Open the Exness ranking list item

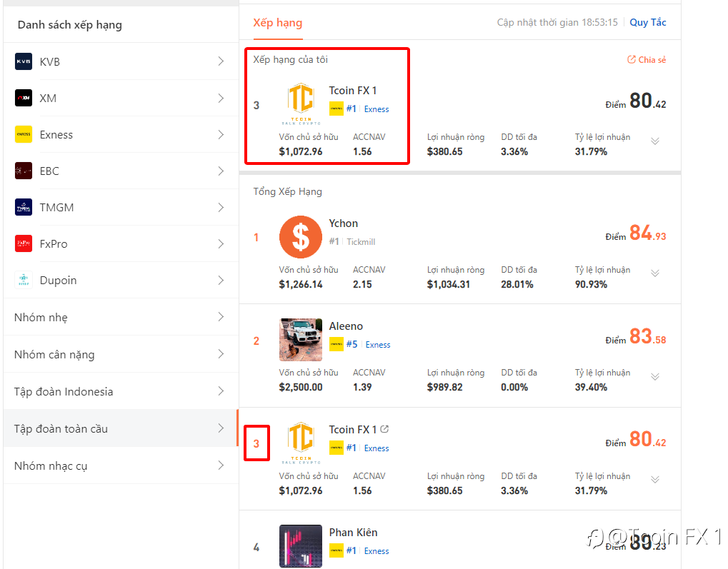(x=121, y=134)
